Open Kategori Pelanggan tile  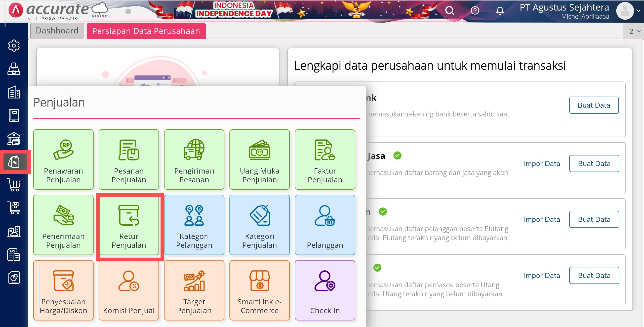pyautogui.click(x=194, y=225)
